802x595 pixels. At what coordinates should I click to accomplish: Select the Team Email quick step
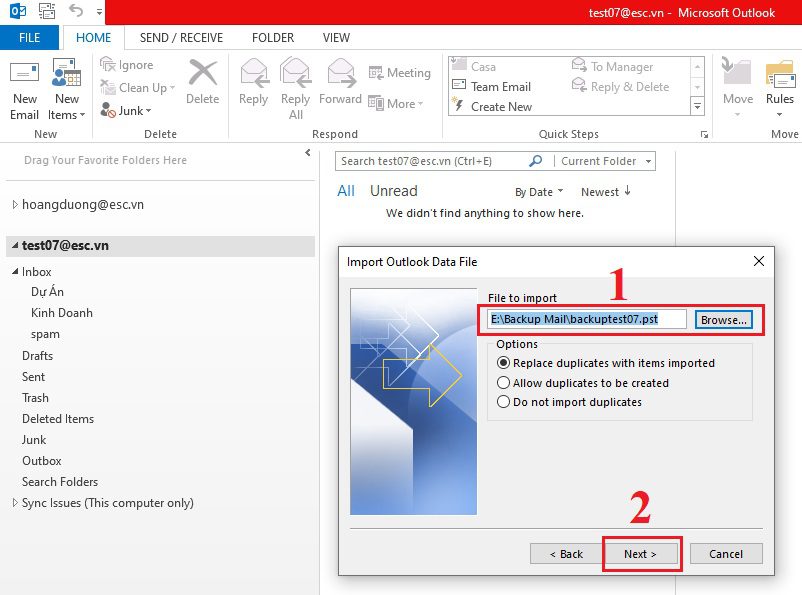point(492,86)
